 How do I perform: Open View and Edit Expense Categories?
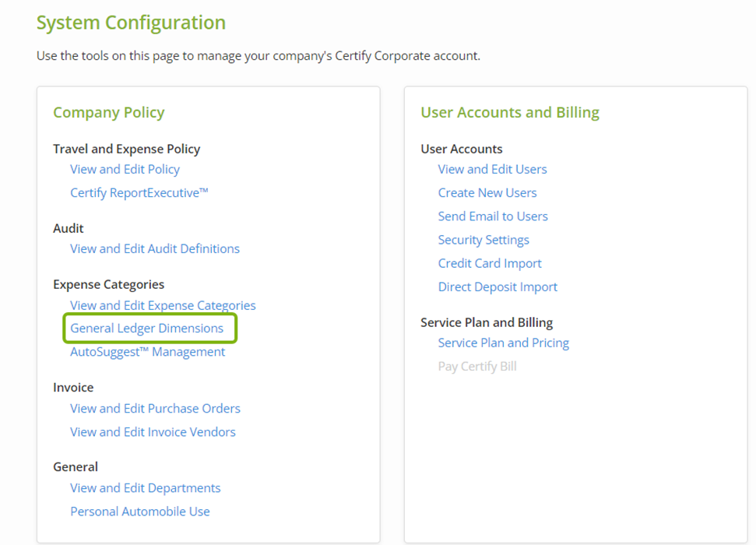(163, 305)
